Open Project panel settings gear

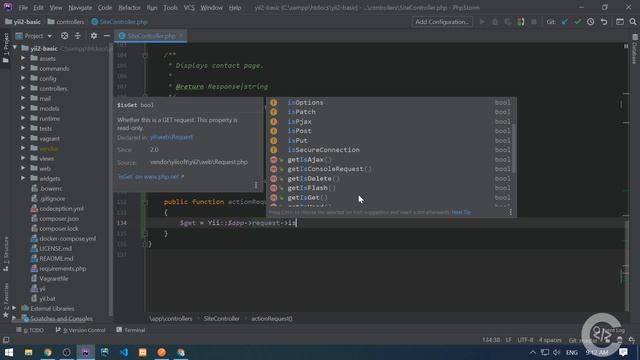pyautogui.click(x=94, y=36)
